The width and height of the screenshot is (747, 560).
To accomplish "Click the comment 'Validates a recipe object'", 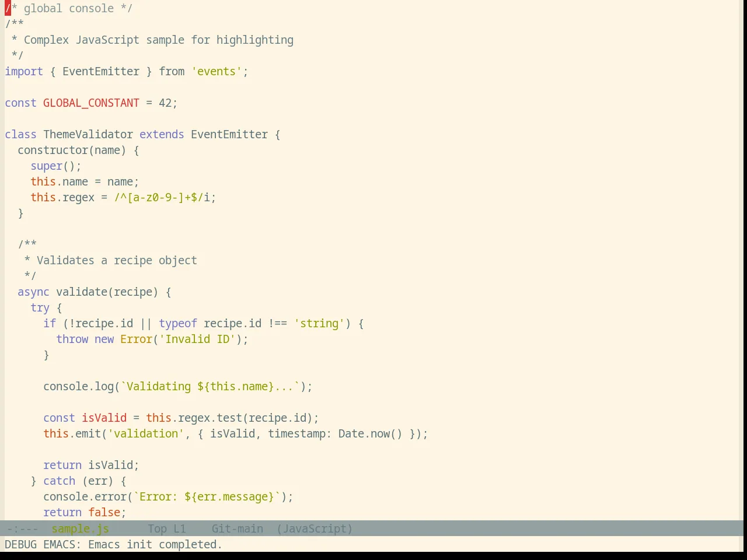I will [x=117, y=260].
